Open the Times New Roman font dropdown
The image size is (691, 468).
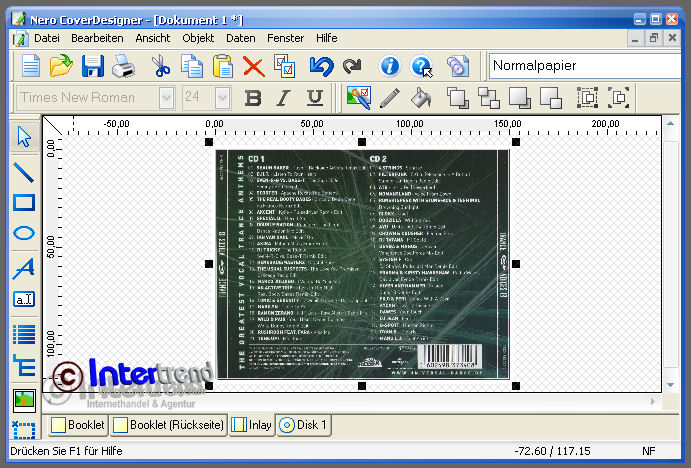[x=166, y=98]
